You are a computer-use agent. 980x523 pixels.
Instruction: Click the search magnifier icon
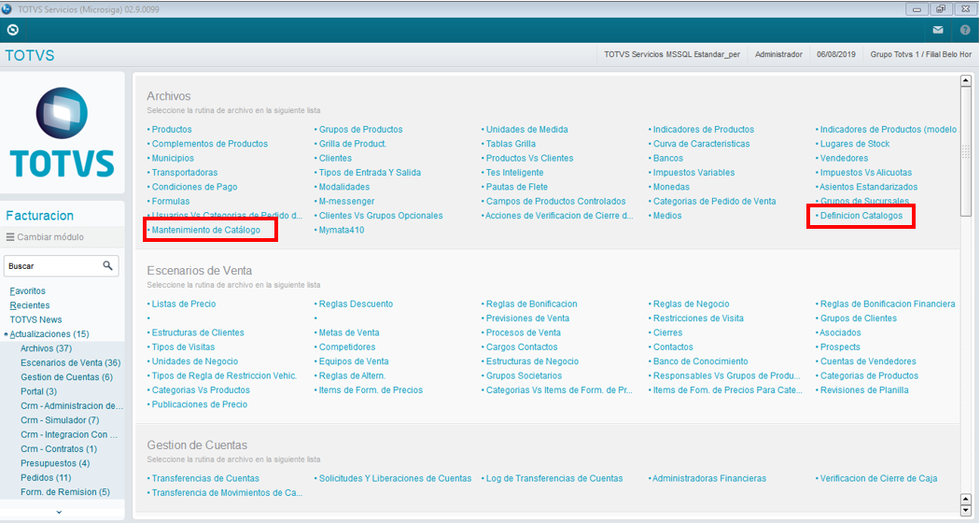pyautogui.click(x=107, y=266)
